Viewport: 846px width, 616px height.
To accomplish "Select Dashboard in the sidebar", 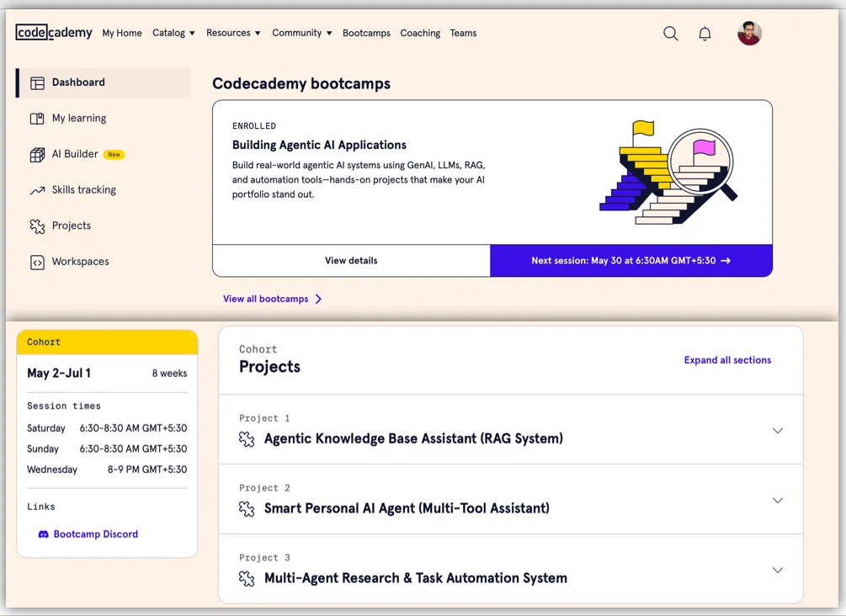I will click(103, 82).
